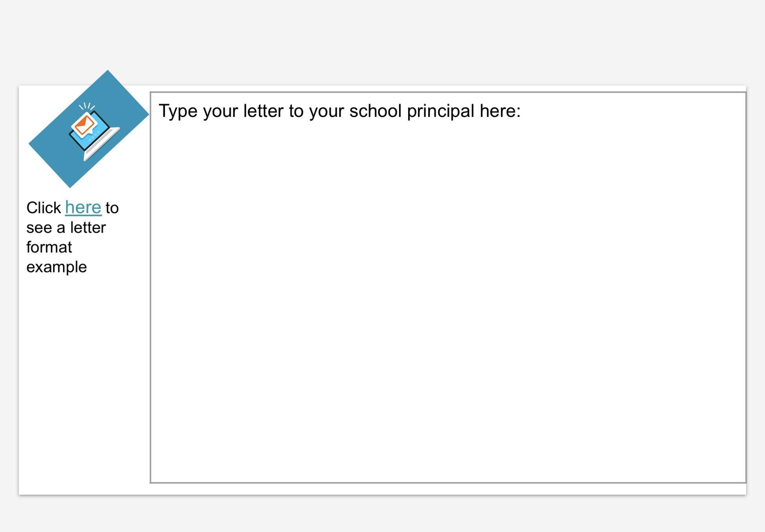
Task: Click the word "principal" in the prompt
Action: 440,111
